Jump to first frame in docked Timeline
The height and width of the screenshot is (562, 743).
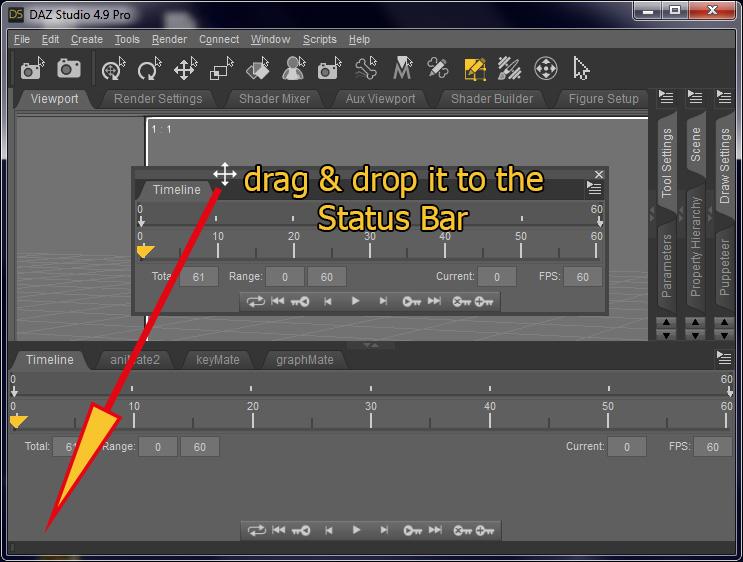pyautogui.click(x=279, y=530)
